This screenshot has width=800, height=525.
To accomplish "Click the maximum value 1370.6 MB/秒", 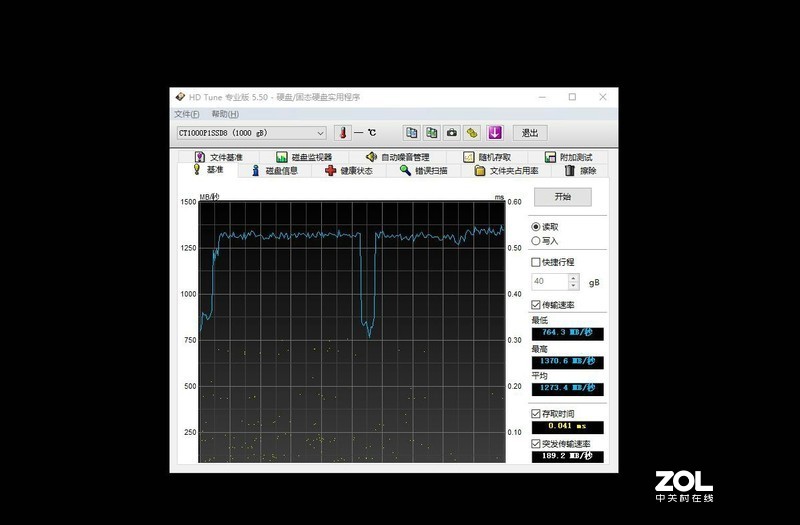I will [567, 362].
